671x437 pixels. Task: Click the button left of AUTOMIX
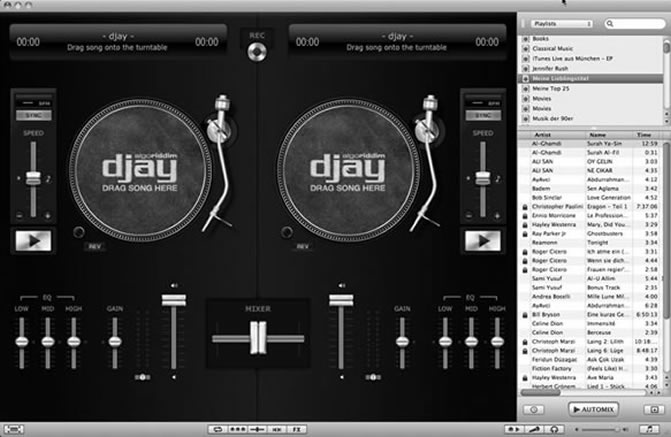pyautogui.click(x=534, y=410)
